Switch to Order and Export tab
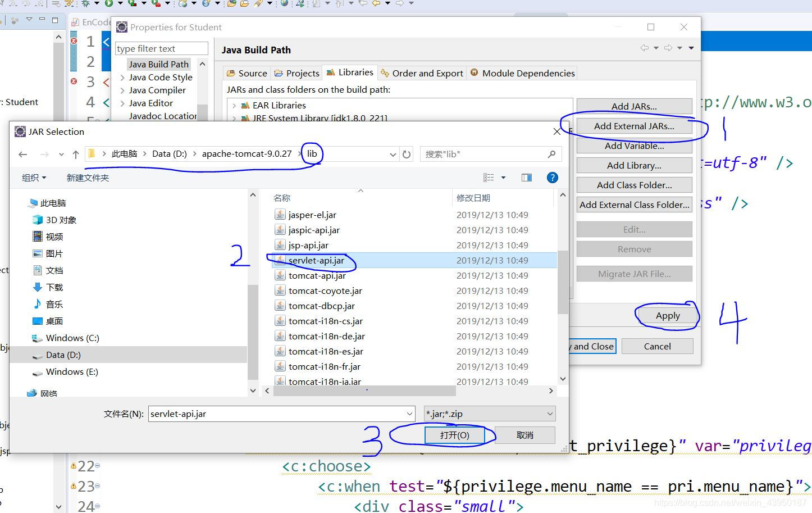 pyautogui.click(x=422, y=73)
